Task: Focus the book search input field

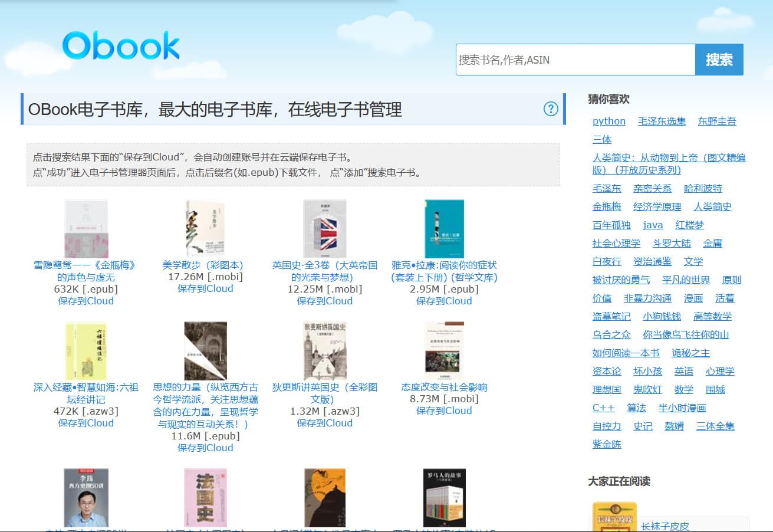Action: [575, 60]
